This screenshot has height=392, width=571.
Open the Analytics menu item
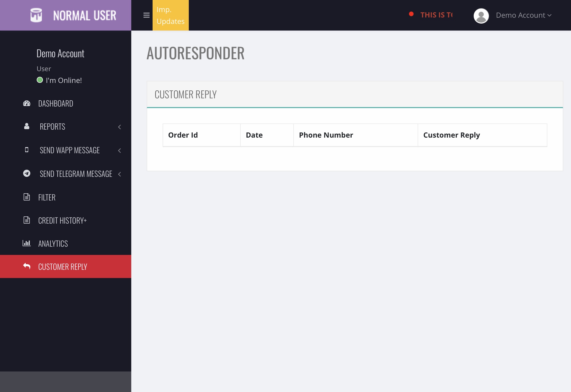[x=65, y=244]
